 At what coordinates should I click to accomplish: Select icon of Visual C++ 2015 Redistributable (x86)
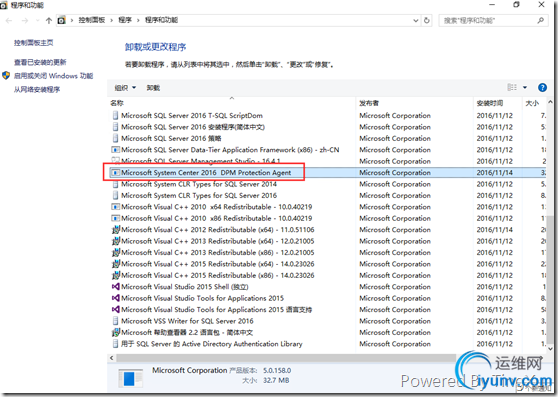[x=116, y=275]
